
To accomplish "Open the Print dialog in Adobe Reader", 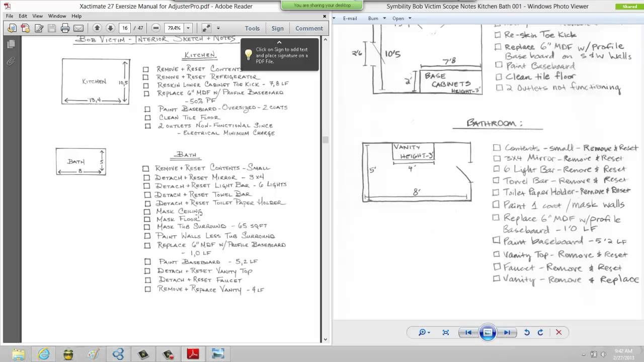I will click(65, 28).
